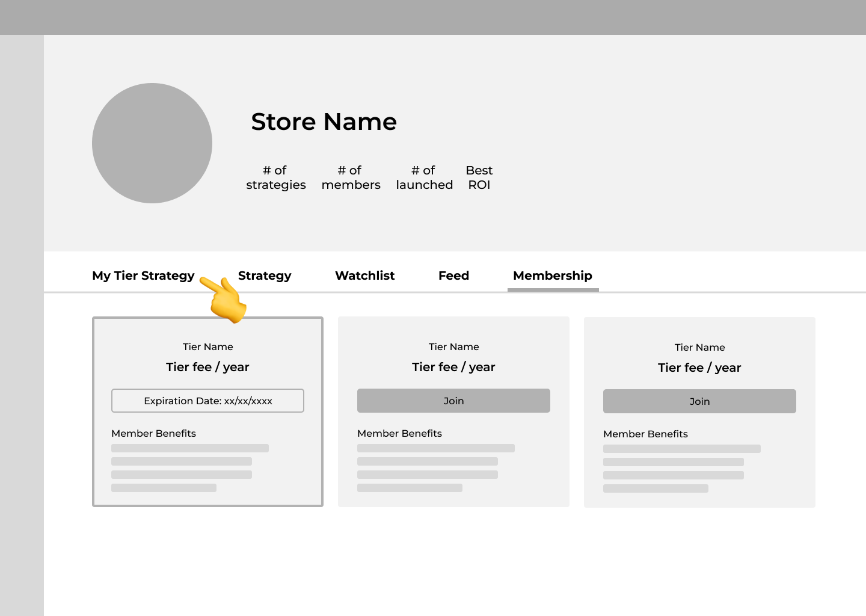Select Tier Name in the rightmost card
The image size is (866, 616).
pos(699,347)
